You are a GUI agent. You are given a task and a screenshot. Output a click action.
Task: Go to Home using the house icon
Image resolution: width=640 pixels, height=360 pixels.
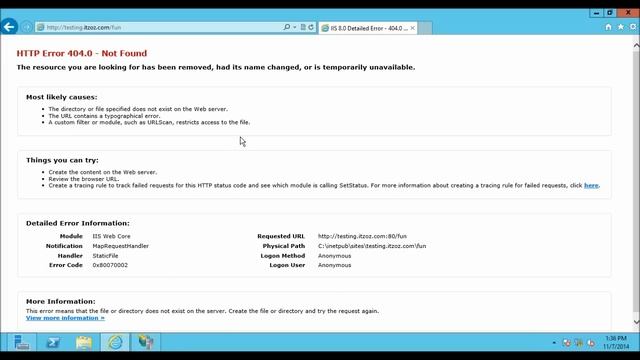click(608, 27)
